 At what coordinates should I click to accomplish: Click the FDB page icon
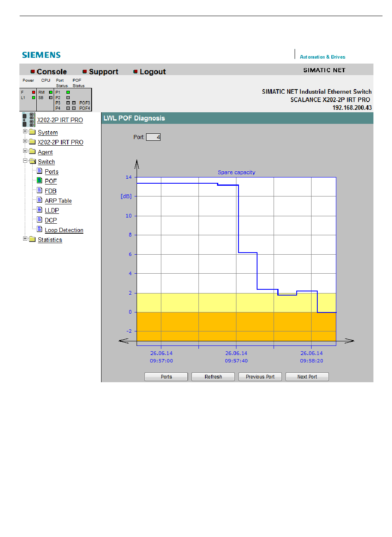40,190
